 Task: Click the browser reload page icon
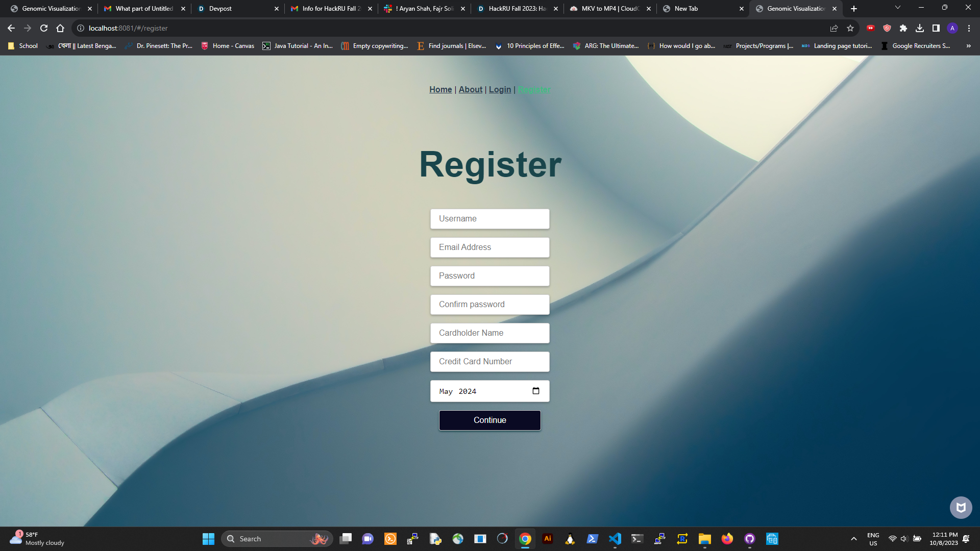coord(44,28)
